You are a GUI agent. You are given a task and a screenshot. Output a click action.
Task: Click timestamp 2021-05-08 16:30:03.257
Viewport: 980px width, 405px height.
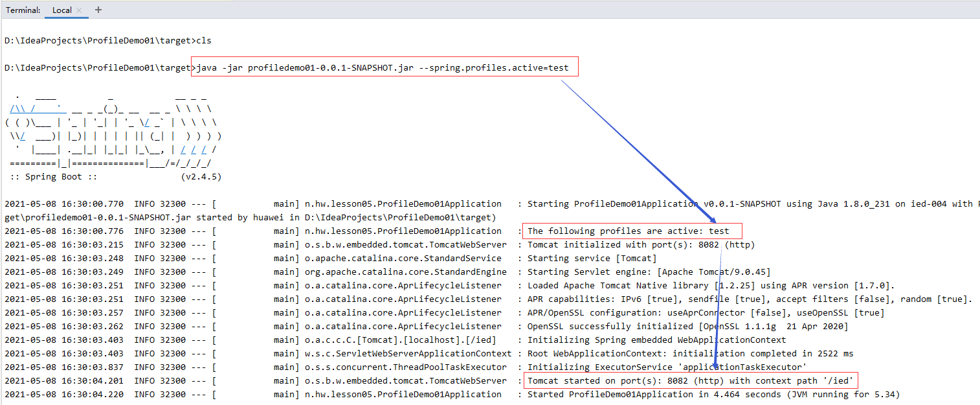pyautogui.click(x=64, y=312)
